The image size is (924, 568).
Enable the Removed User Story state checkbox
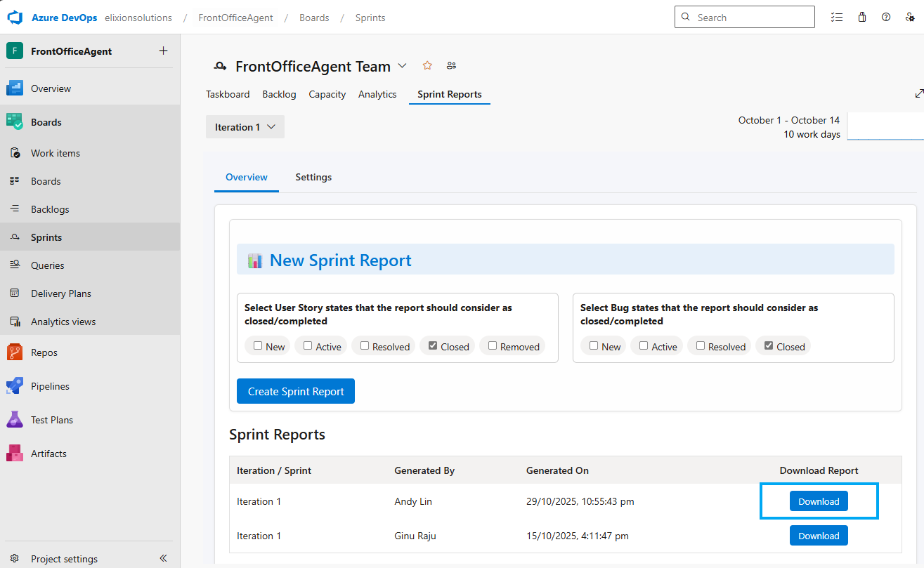point(493,346)
